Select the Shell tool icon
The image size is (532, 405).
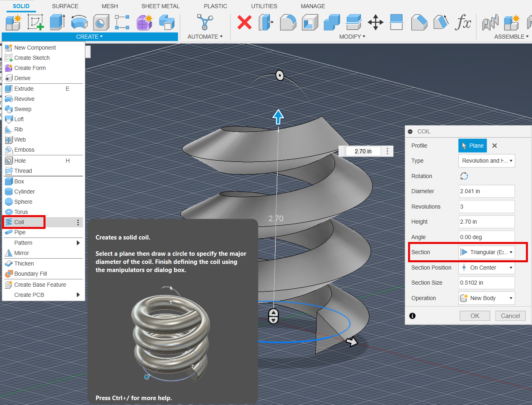310,22
